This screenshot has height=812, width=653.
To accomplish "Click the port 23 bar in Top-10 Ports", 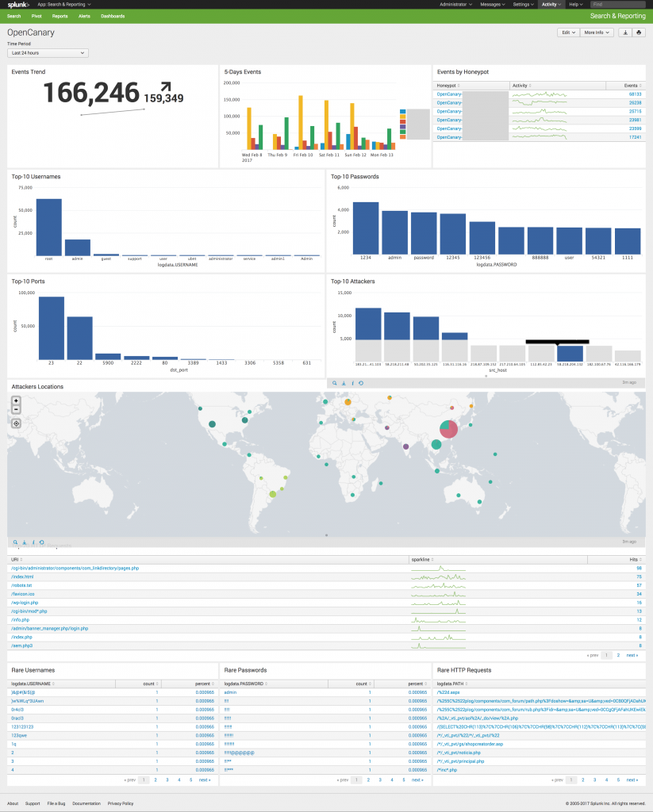I will pos(52,328).
